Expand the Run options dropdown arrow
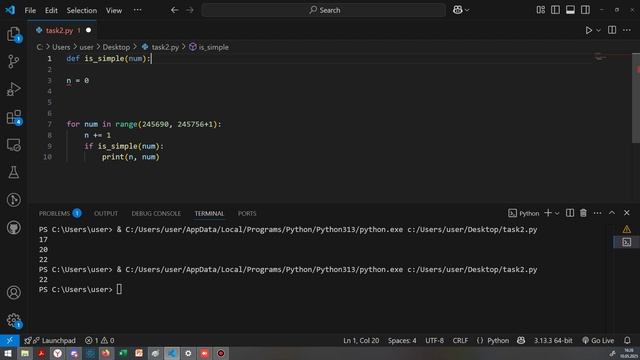 click(598, 30)
